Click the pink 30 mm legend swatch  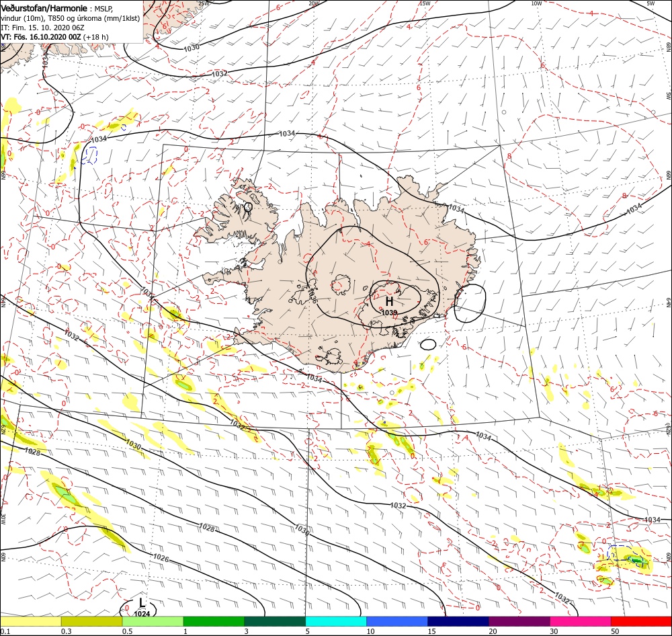581,621
